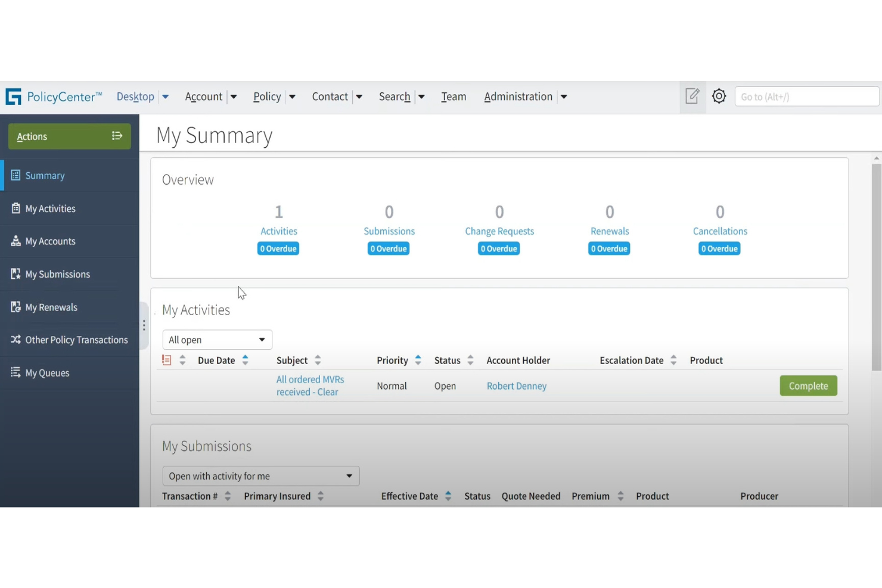
Task: Open the Administration menu
Action: [x=518, y=97]
